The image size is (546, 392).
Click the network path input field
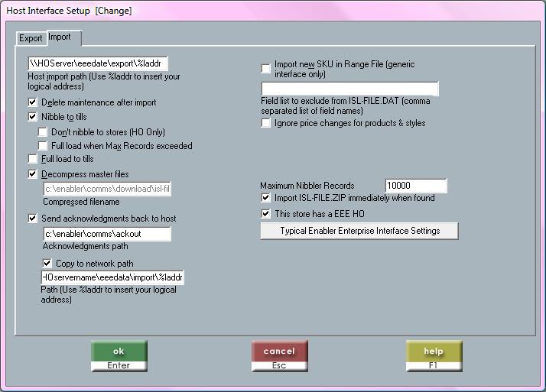pyautogui.click(x=112, y=277)
